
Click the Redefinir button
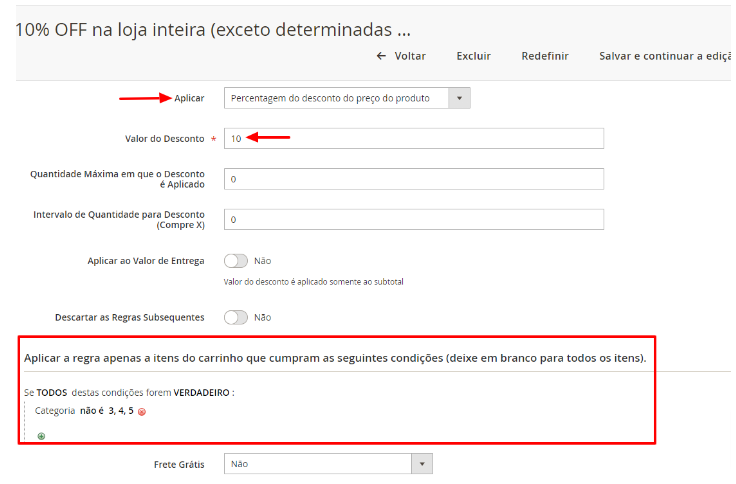(545, 56)
